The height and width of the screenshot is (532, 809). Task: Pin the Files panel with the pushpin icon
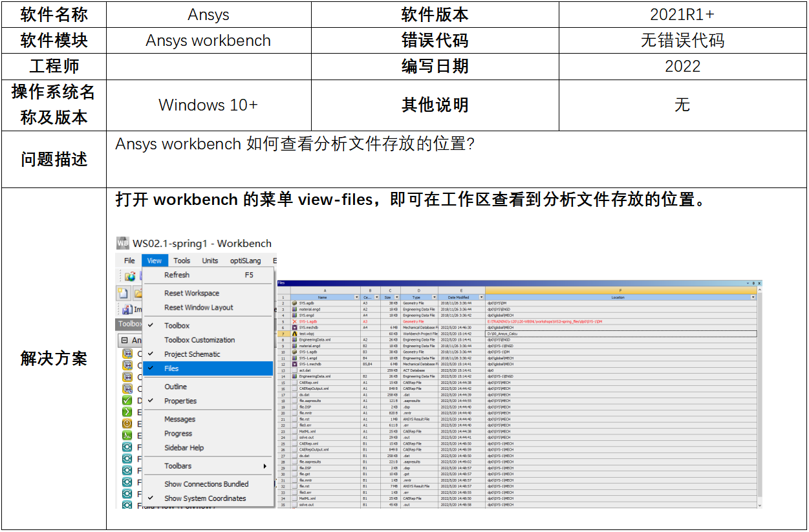click(x=753, y=283)
